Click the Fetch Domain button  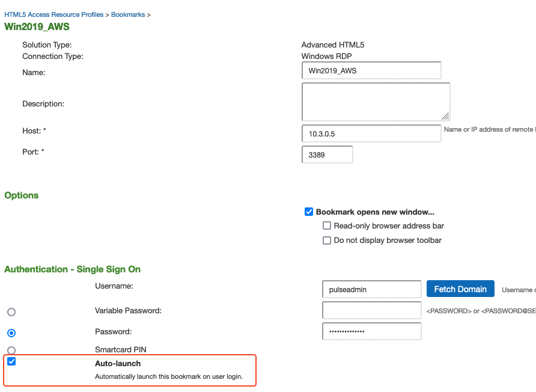pyautogui.click(x=460, y=289)
